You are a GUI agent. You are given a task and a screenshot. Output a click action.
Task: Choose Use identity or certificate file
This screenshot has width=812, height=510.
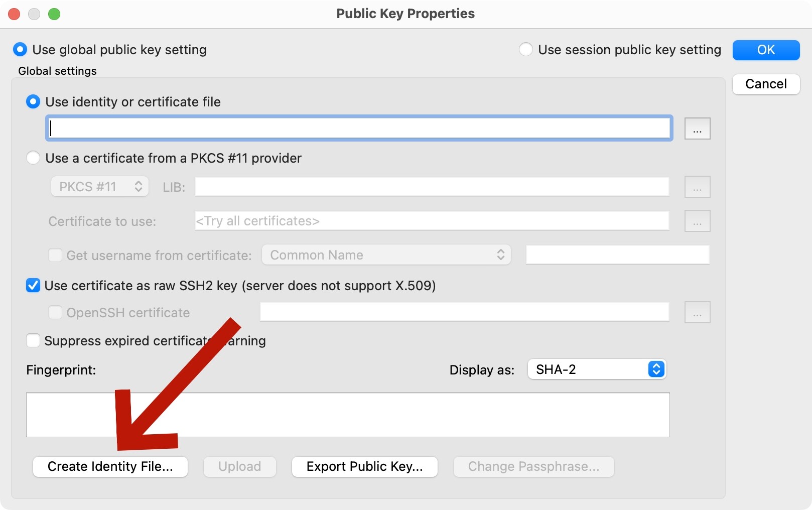[x=33, y=102]
